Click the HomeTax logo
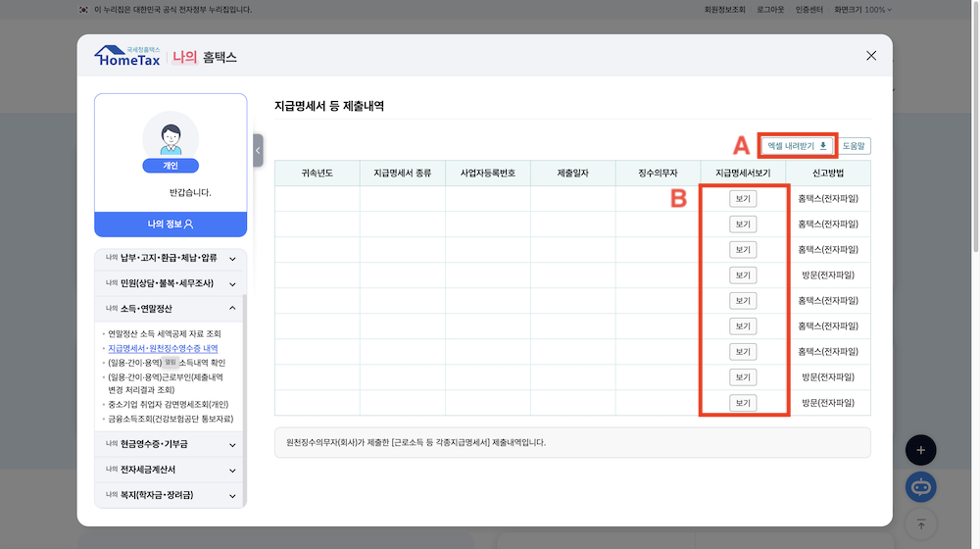This screenshot has width=980, height=549. 127,56
